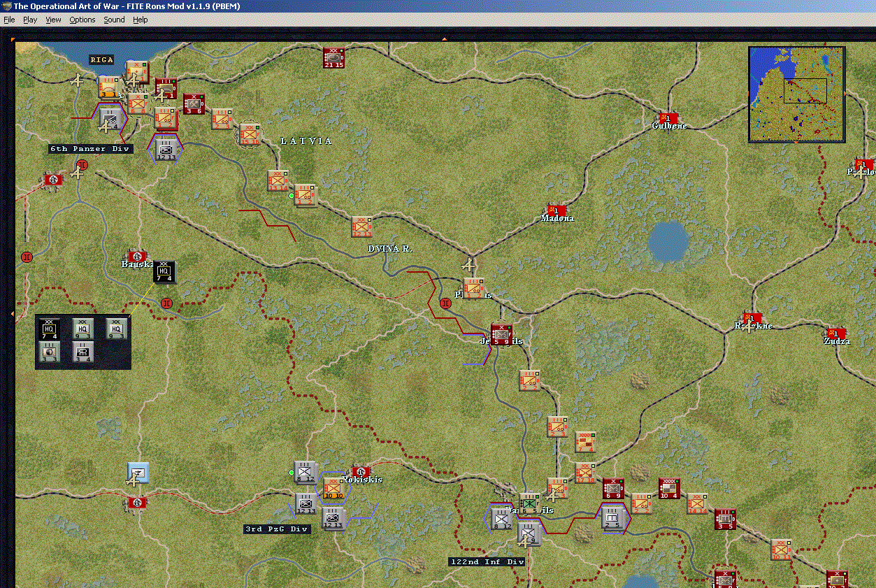Image resolution: width=876 pixels, height=588 pixels.
Task: Select the red Soviet 5-9 unit at Jekabpils
Action: point(501,334)
